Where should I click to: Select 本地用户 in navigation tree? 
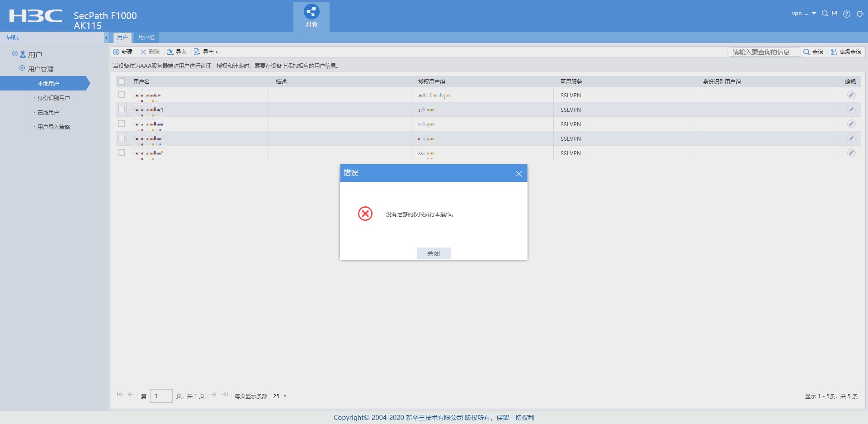(x=45, y=83)
